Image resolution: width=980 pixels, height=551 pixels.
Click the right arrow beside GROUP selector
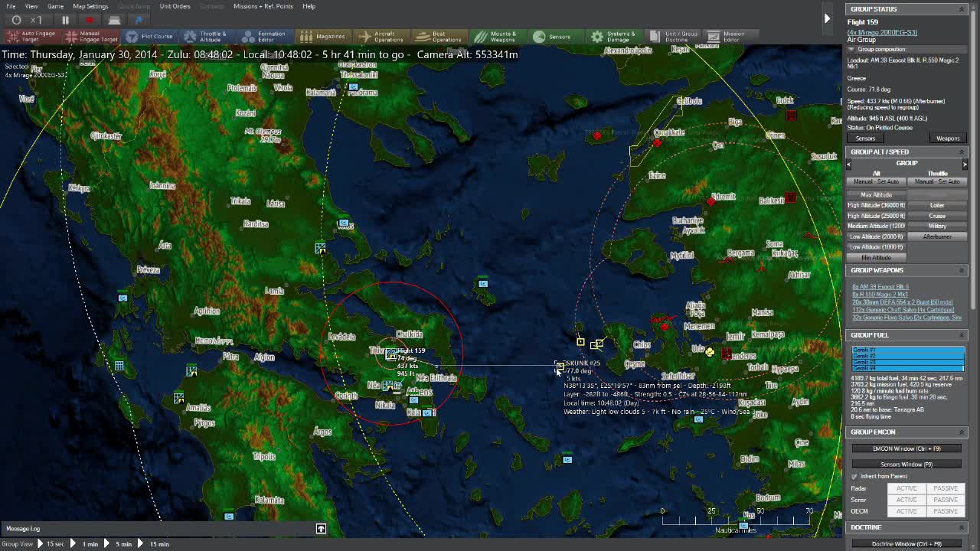tap(965, 164)
